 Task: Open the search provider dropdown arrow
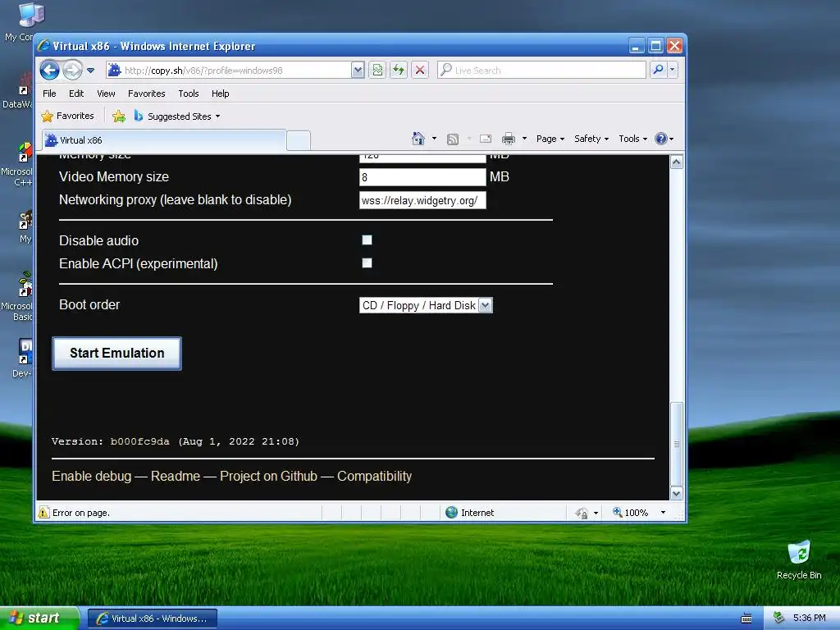[673, 70]
